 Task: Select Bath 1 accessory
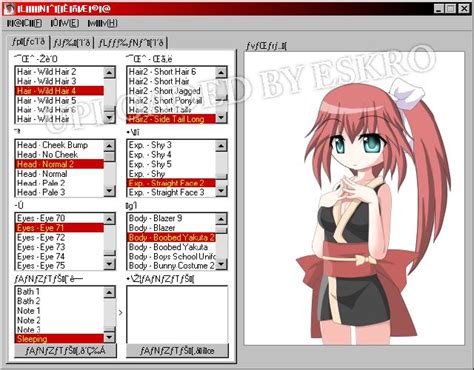click(60, 292)
